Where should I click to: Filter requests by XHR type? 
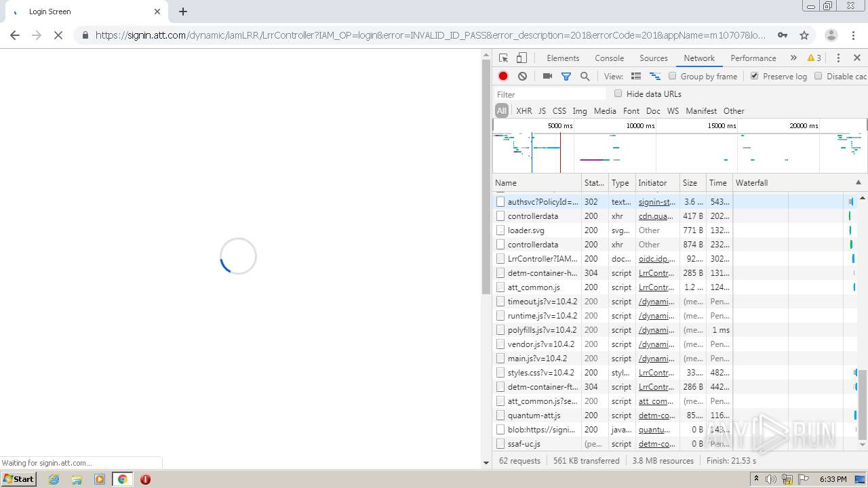[524, 111]
